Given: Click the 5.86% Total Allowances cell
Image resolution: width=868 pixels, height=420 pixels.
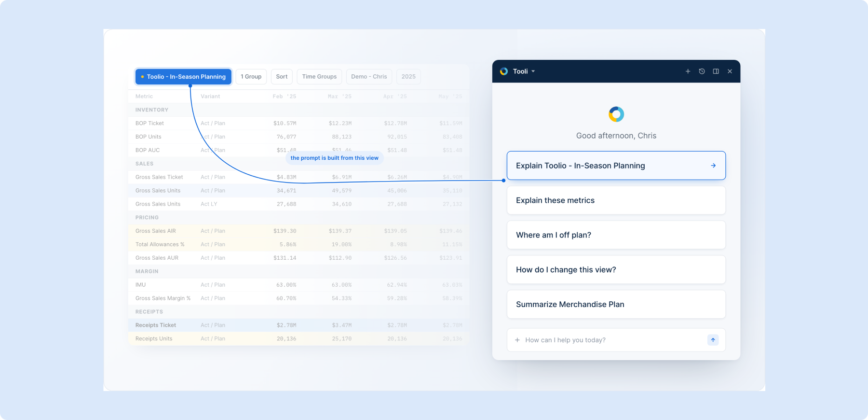Looking at the screenshot, I should [288, 245].
